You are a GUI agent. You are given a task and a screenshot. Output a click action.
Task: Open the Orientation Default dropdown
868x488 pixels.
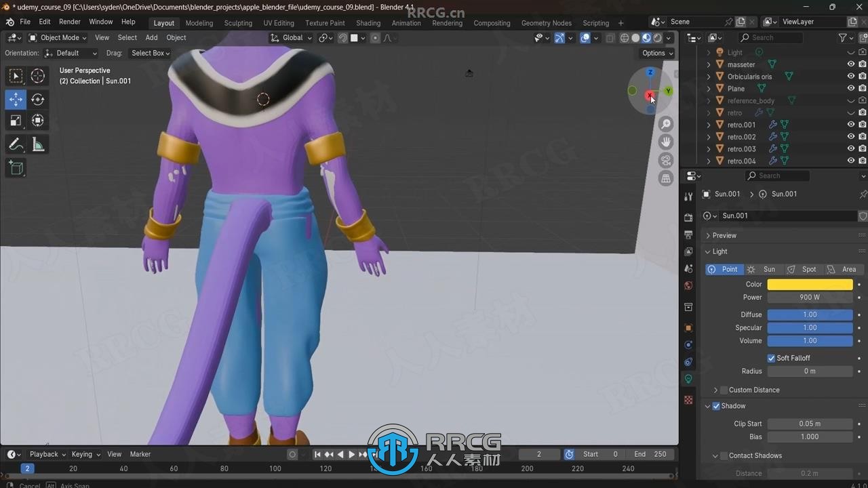click(x=71, y=53)
